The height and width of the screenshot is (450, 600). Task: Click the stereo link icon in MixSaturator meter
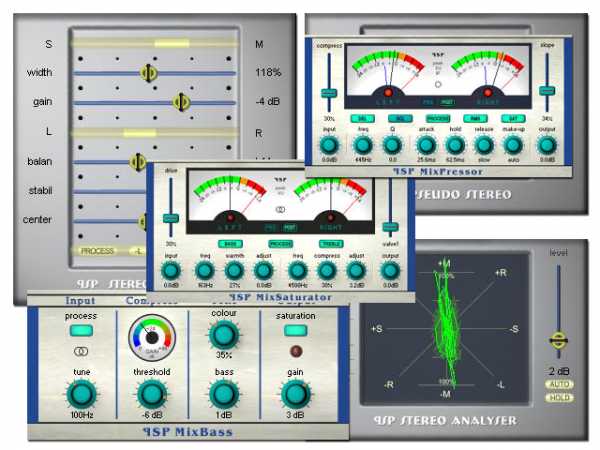click(x=280, y=210)
